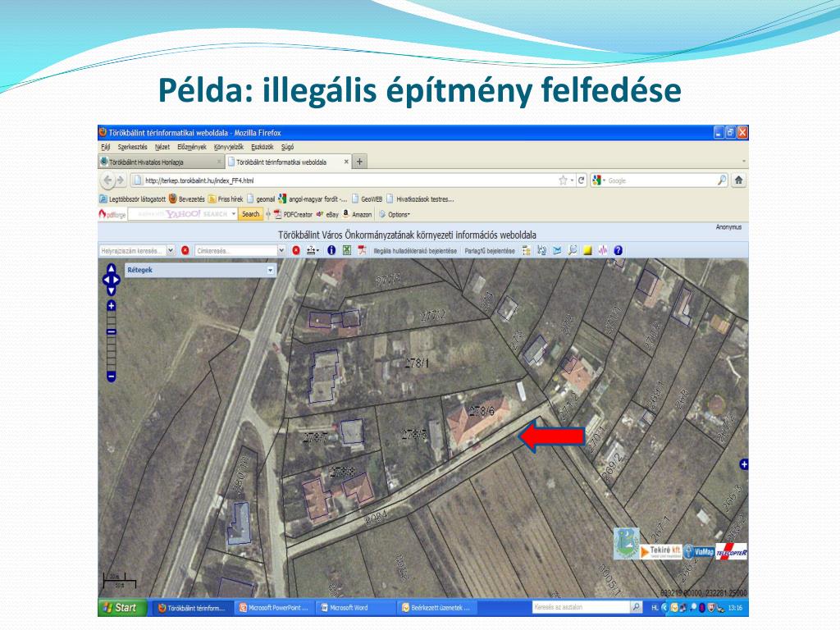Open the GeoWEB bookmark
Viewport: 840px width, 630px height.
[x=367, y=199]
